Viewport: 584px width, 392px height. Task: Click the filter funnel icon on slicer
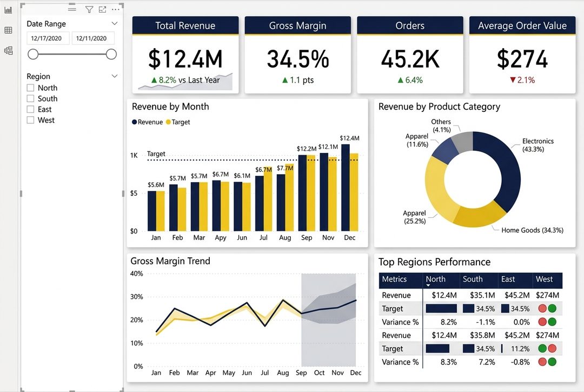click(x=89, y=9)
